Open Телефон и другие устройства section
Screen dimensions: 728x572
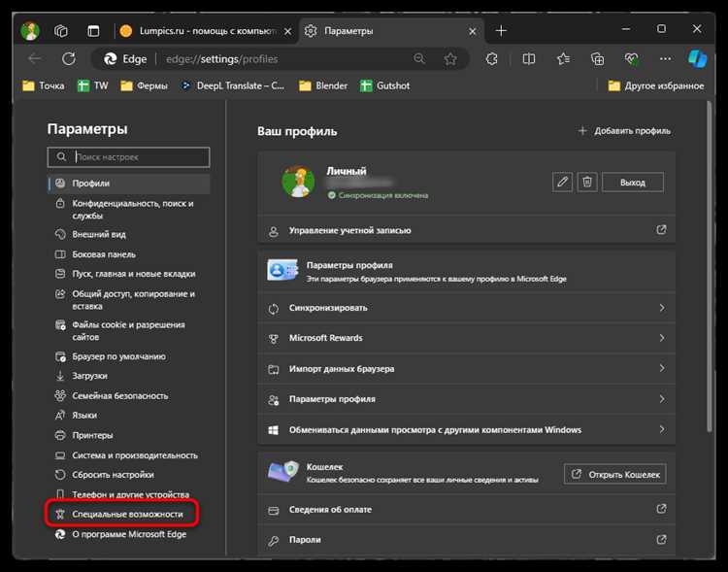click(128, 494)
